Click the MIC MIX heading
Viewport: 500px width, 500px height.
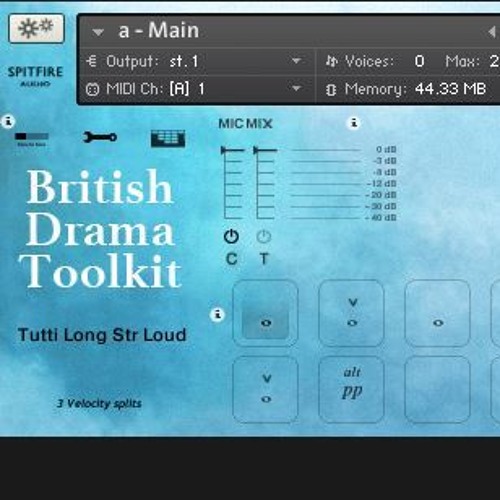point(245,124)
